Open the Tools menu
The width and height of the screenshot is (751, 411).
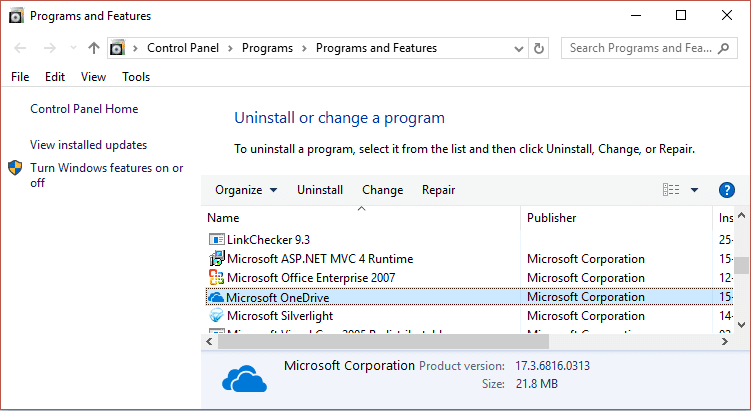[x=136, y=77]
